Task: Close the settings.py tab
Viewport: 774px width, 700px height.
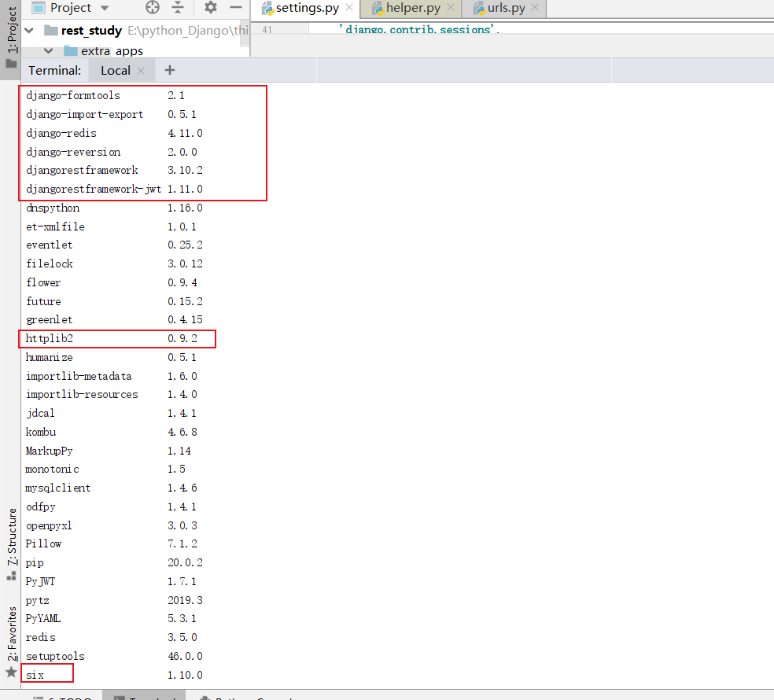Action: click(x=349, y=7)
